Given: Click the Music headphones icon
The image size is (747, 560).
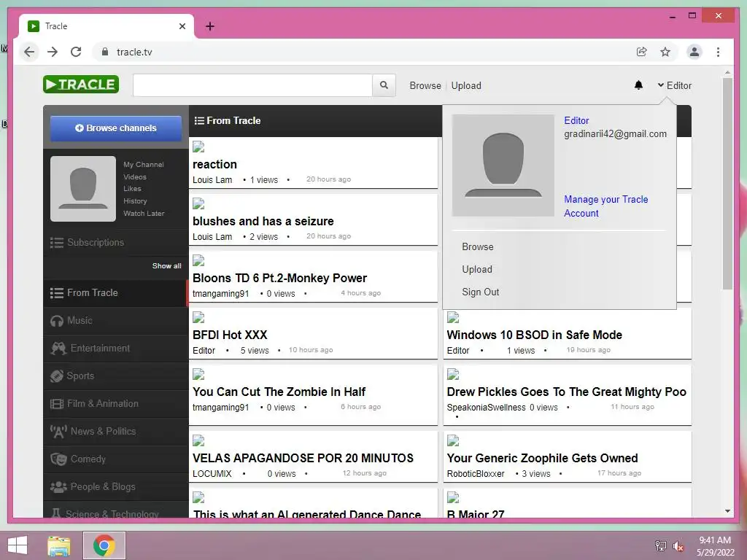Looking at the screenshot, I should (57, 321).
